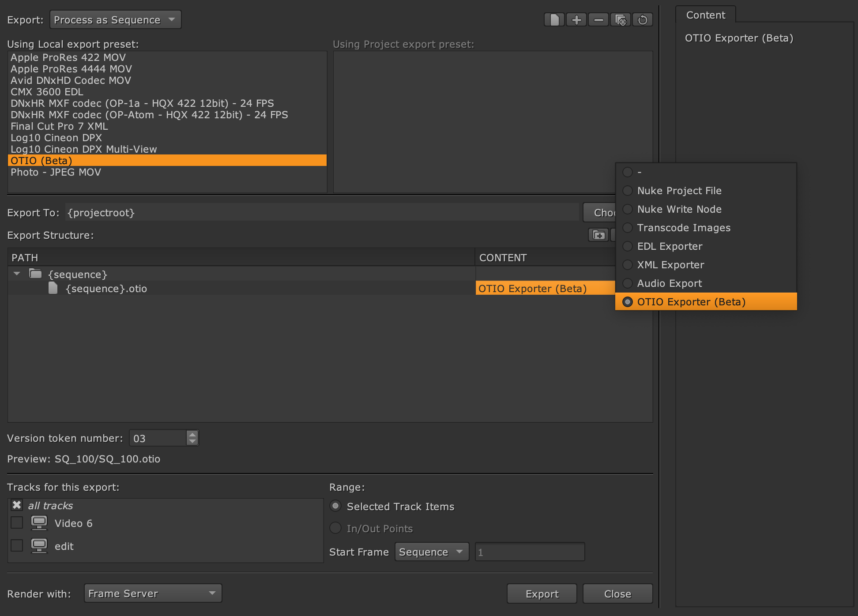Screen dimensions: 858x616
Task: Open the Render with Frame Server dropdown
Action: [x=153, y=593]
